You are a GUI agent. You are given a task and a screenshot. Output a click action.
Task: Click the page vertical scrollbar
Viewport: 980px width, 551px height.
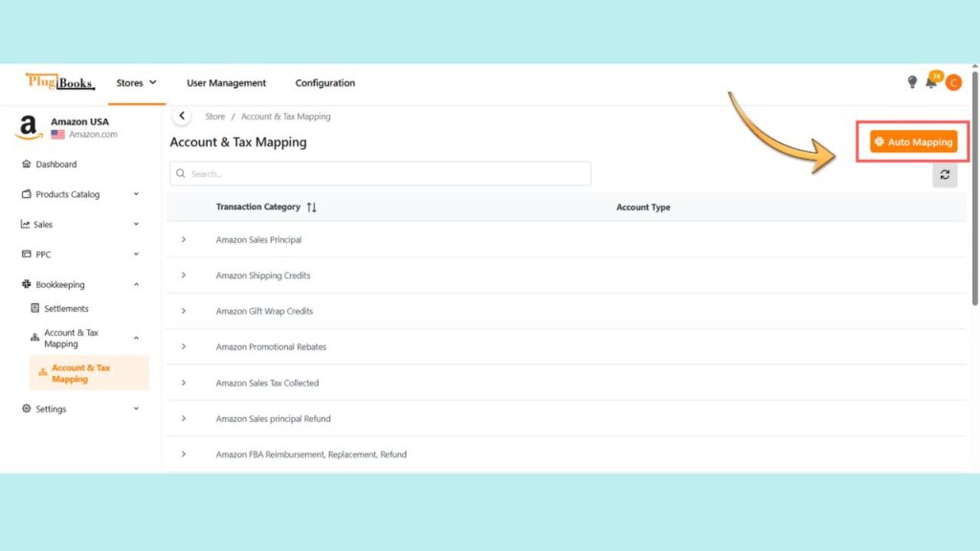coord(975,187)
